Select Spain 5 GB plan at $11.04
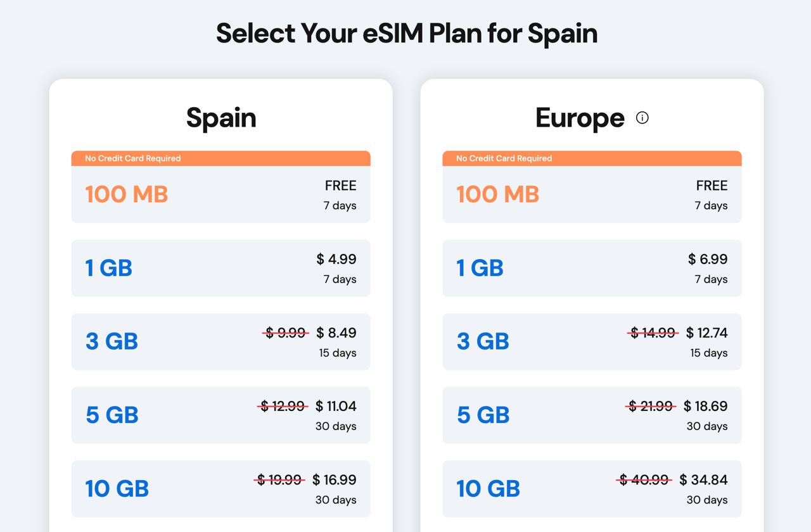The width and height of the screenshot is (811, 532). 220,415
